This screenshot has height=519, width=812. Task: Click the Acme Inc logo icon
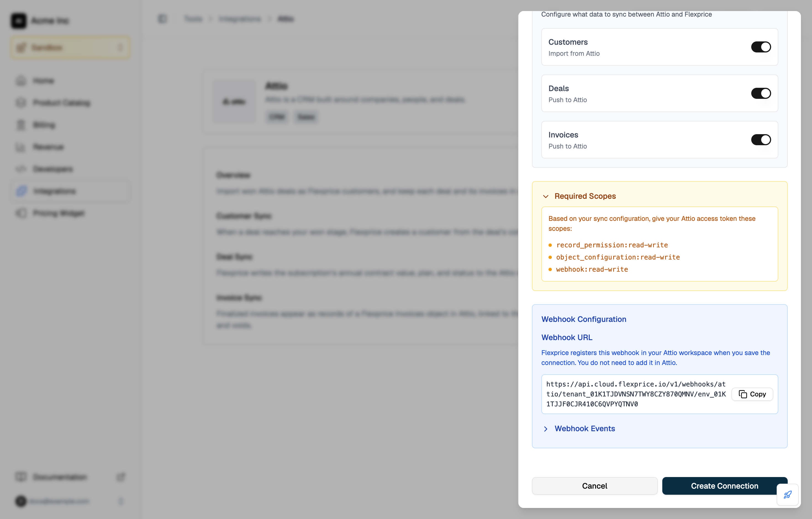pos(19,20)
